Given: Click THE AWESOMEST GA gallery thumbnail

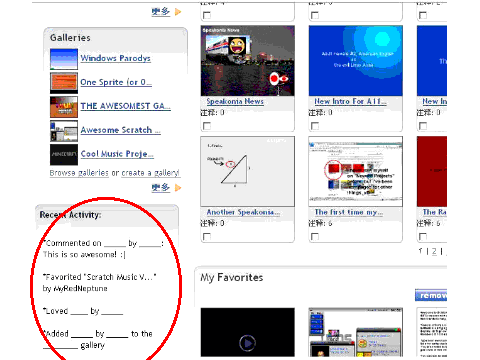Looking at the screenshot, I should point(64,107).
